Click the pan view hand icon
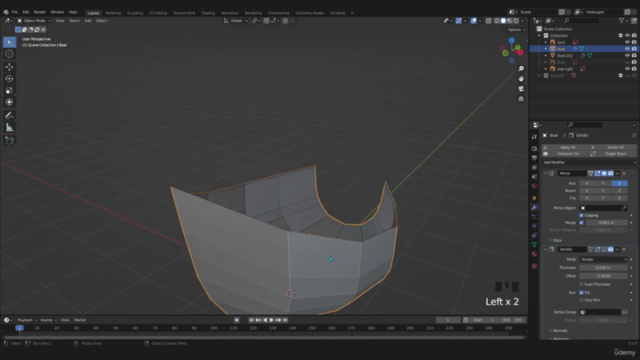The width and height of the screenshot is (640, 360). [x=521, y=79]
